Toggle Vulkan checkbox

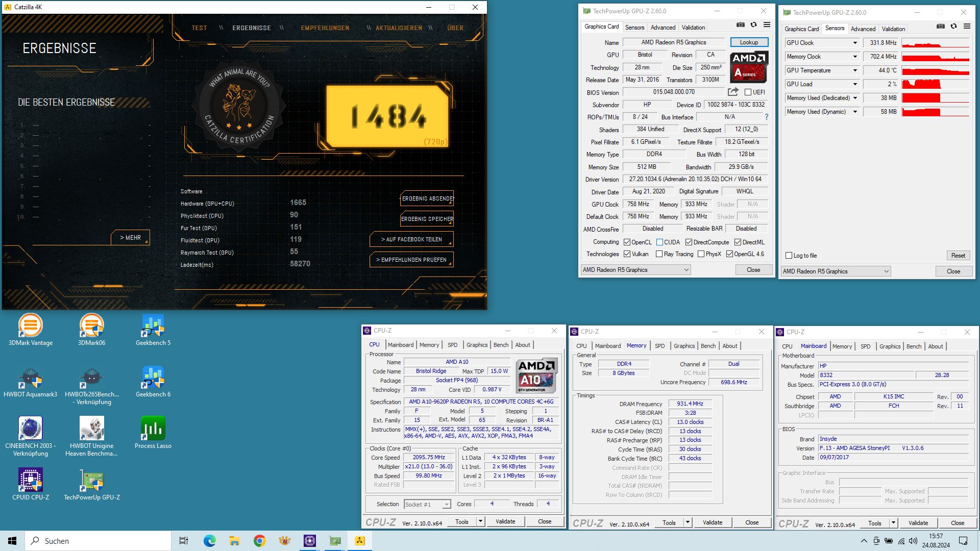(627, 254)
